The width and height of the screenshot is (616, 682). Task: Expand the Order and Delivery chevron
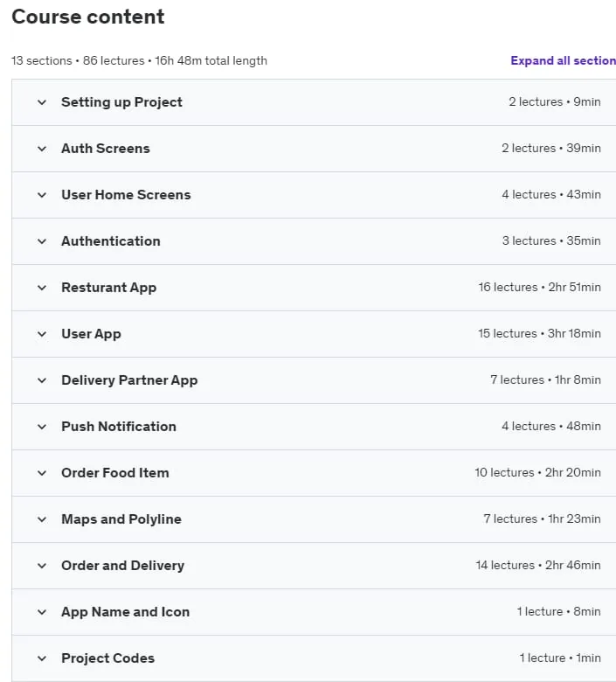42,566
